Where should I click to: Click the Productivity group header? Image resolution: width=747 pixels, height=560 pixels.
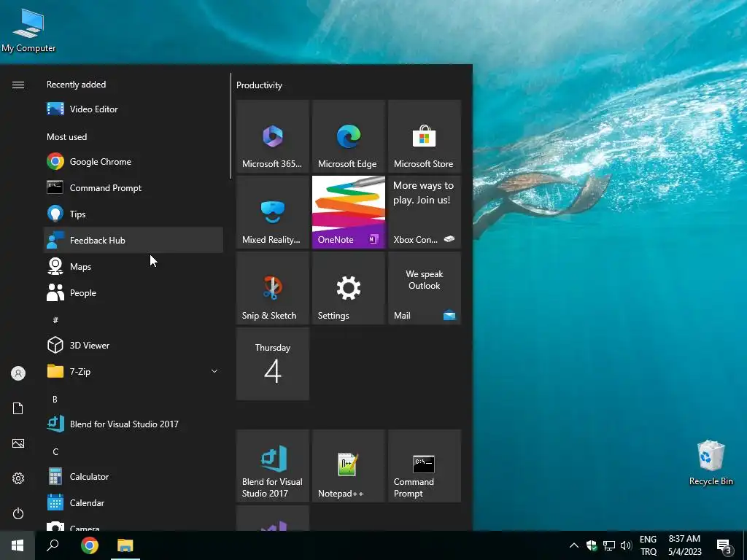pyautogui.click(x=259, y=85)
